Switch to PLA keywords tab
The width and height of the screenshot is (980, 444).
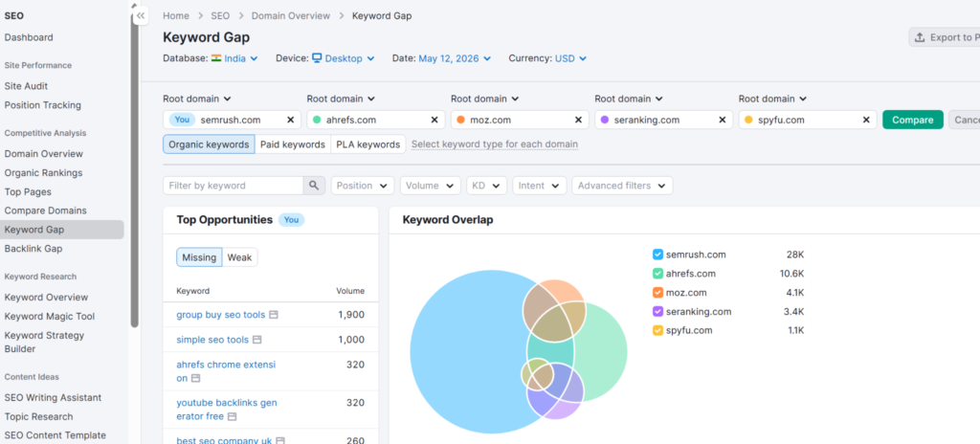[x=368, y=144]
